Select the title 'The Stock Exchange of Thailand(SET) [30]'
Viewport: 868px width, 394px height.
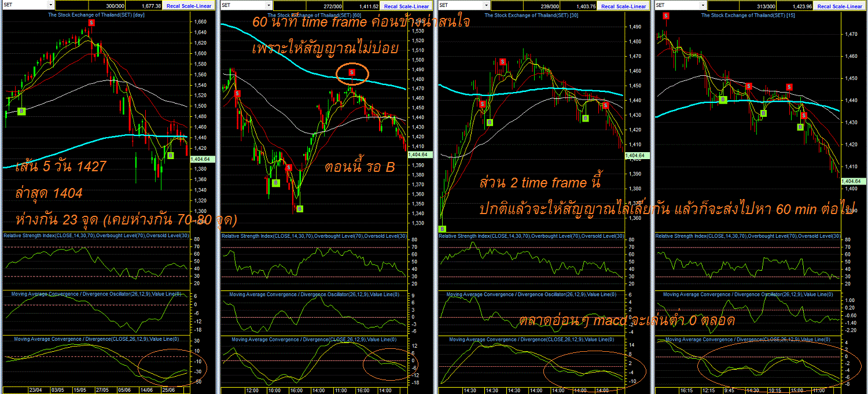coord(531,14)
